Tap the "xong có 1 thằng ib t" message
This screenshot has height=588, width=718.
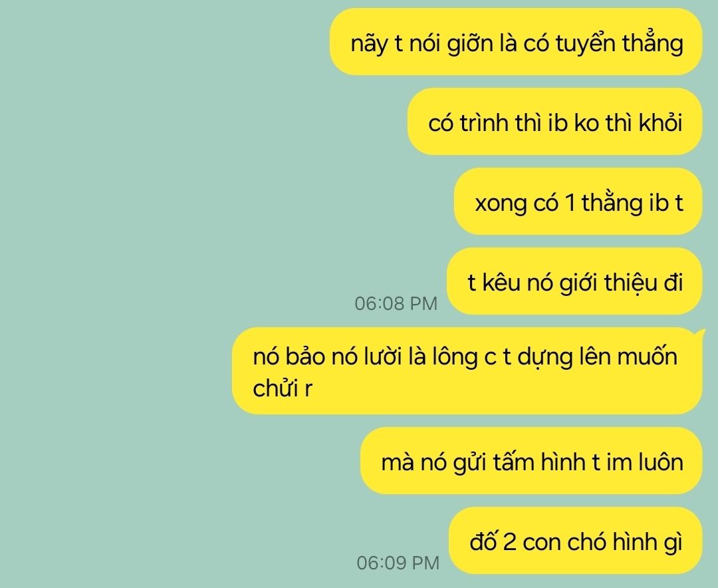tap(578, 202)
